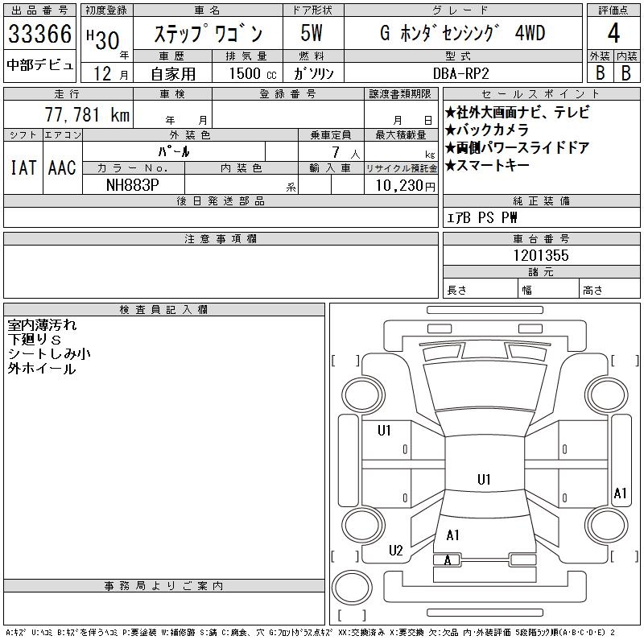This screenshot has width=644, height=644.
Task: Select the lot number 33366 cell
Action: [x=39, y=34]
